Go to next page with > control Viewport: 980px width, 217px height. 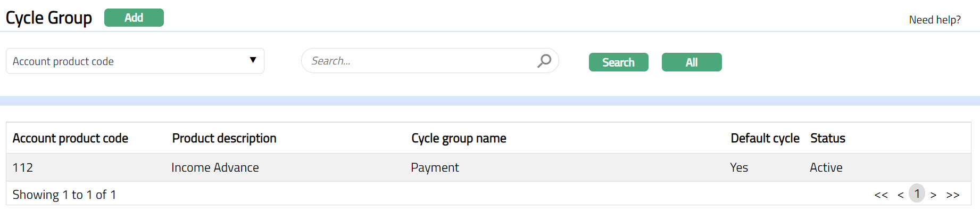(933, 195)
